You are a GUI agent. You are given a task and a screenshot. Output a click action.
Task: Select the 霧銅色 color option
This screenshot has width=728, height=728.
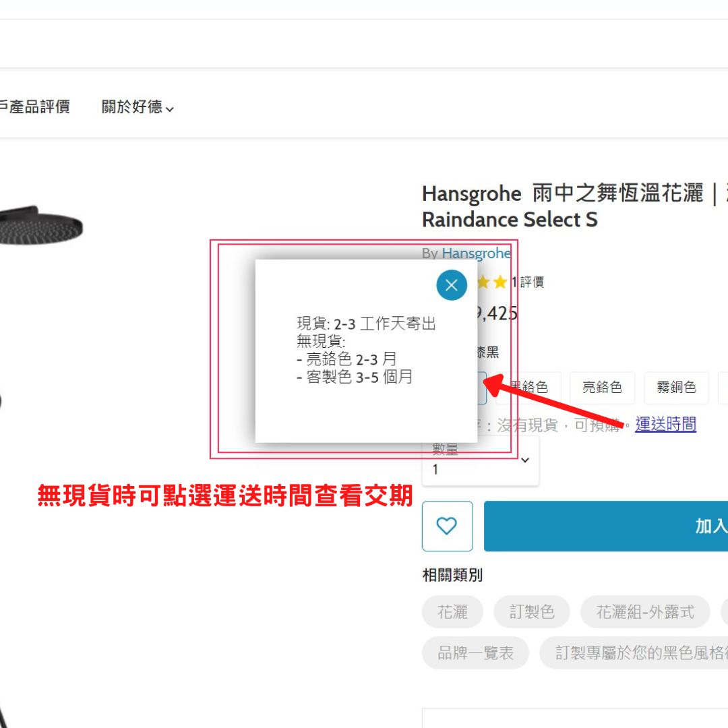pos(676,387)
